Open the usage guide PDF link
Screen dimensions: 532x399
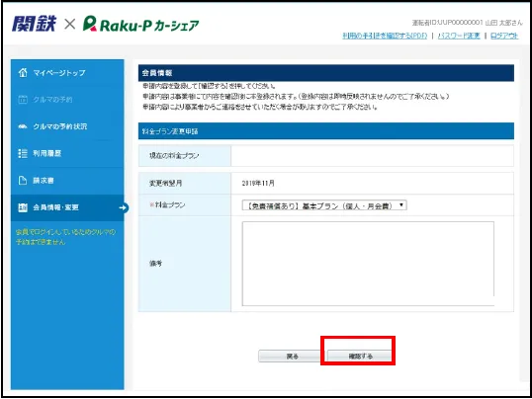pos(385,36)
